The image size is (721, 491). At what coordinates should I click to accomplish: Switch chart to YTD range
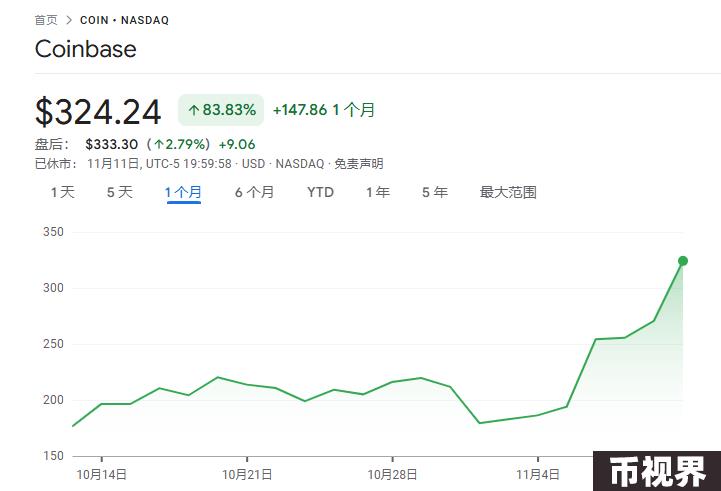[x=320, y=192]
